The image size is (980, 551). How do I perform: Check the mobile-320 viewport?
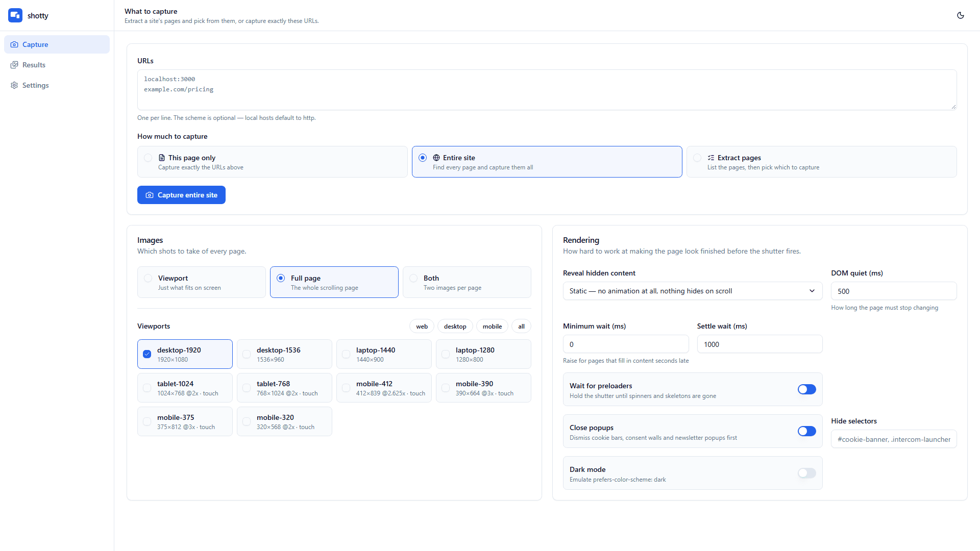(x=247, y=421)
